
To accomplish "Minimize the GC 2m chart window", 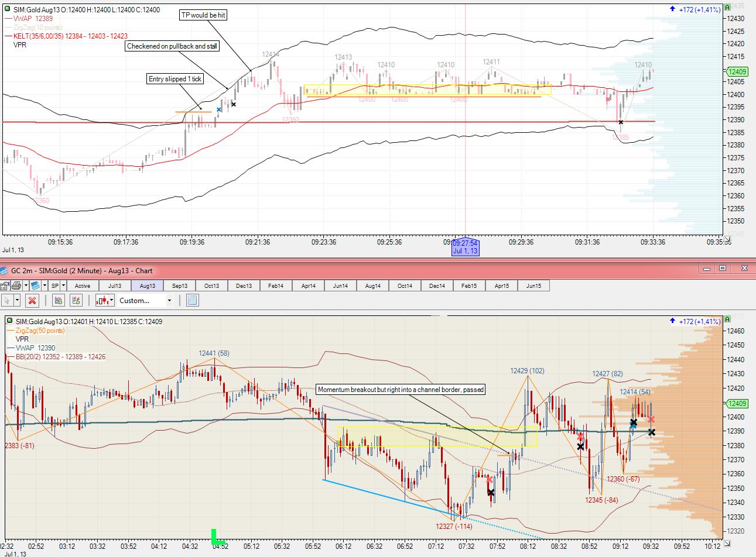I will pyautogui.click(x=707, y=269).
